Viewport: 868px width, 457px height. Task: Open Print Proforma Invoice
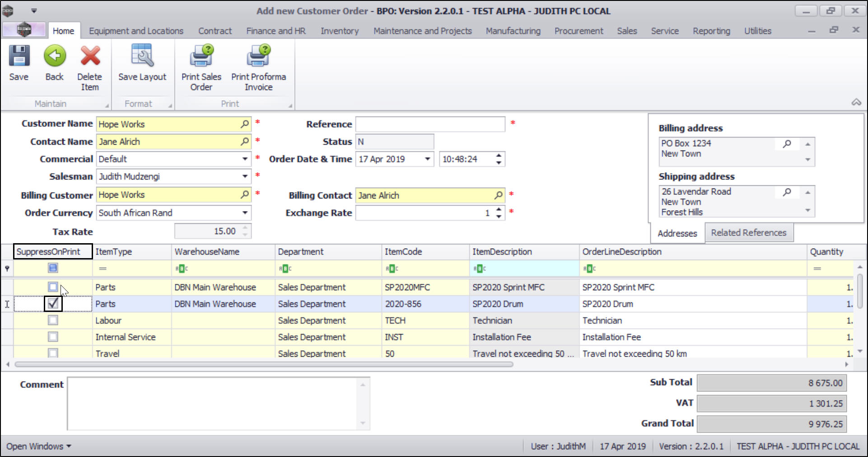pyautogui.click(x=258, y=57)
